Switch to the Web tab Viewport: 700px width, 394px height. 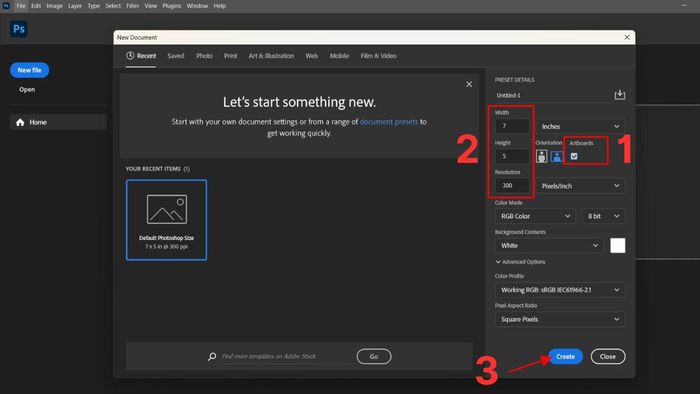312,56
